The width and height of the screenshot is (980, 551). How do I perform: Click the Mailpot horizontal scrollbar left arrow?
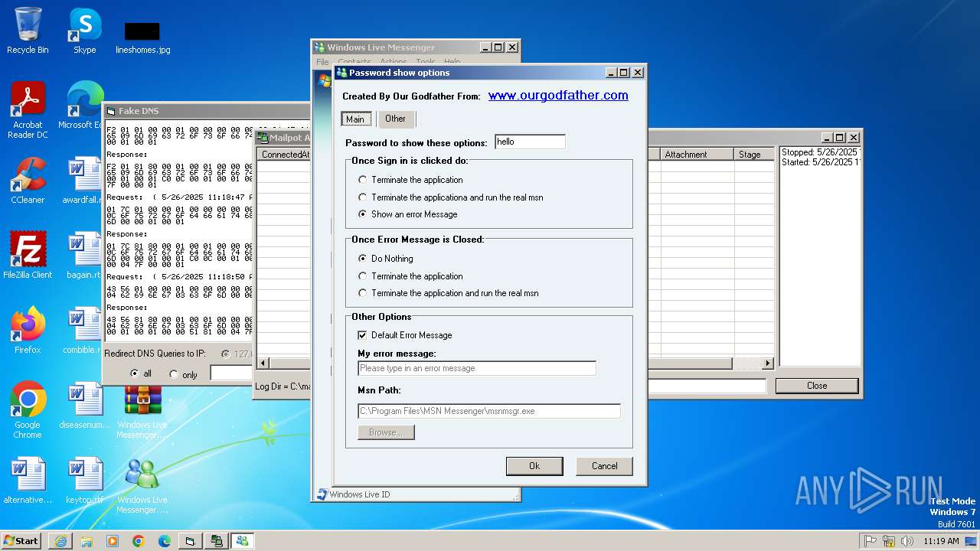coord(263,364)
